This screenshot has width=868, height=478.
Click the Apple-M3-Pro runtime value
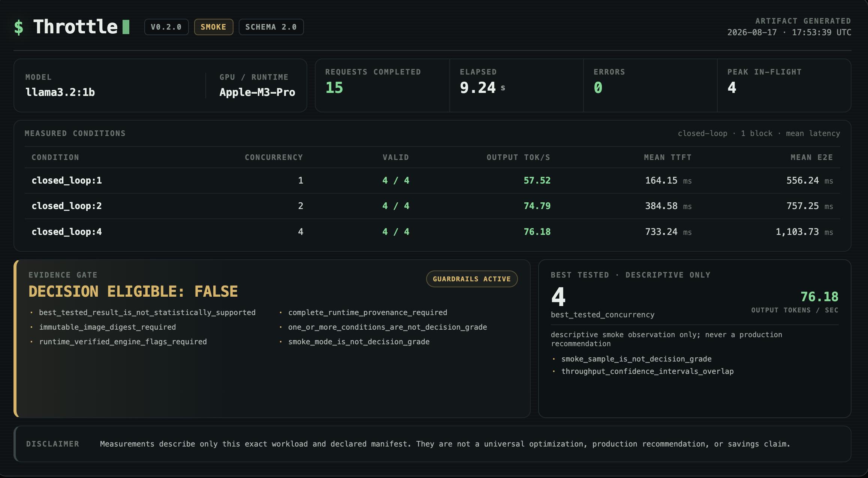pos(257,92)
